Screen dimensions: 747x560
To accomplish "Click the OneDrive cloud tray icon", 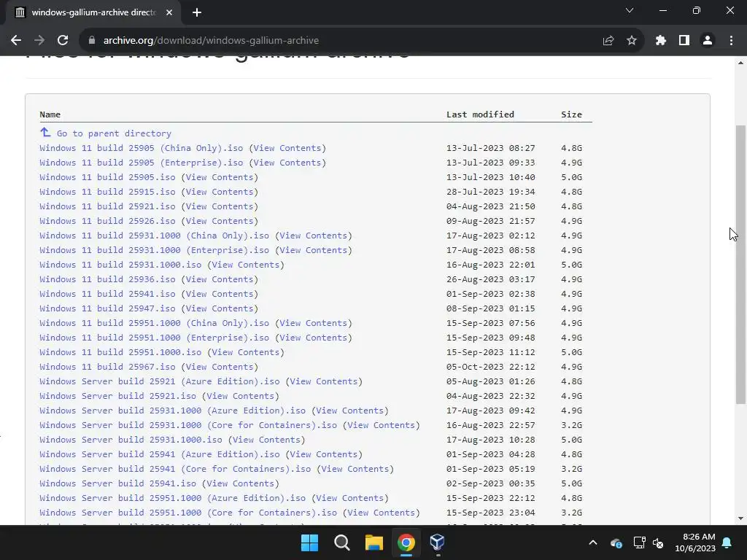I will [x=616, y=542].
